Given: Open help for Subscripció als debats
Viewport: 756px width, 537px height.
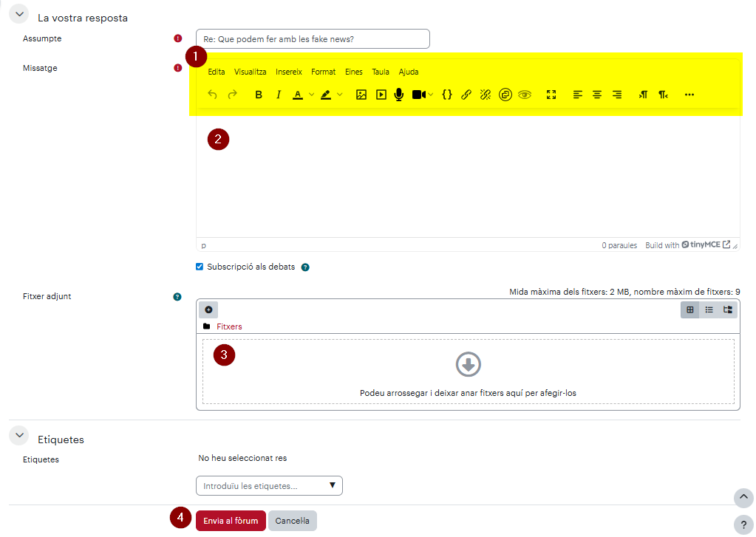Looking at the screenshot, I should point(305,267).
